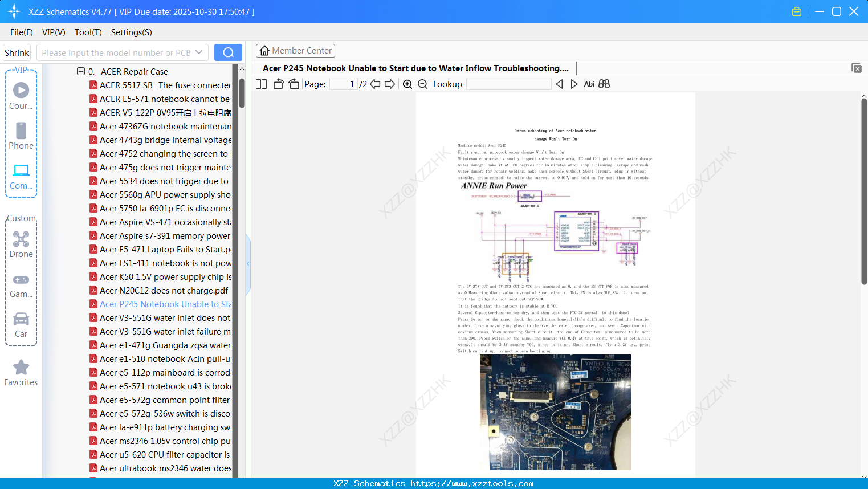Go to the next page with right arrow

click(390, 84)
